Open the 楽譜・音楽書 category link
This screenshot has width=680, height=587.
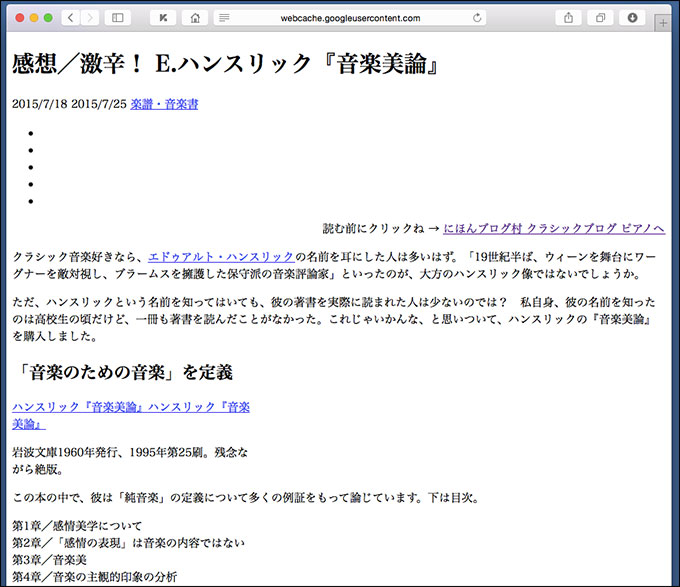pyautogui.click(x=164, y=104)
